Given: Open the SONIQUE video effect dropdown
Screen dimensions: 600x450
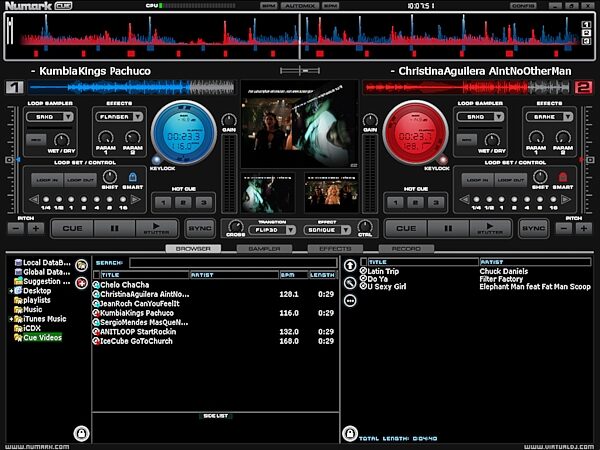Looking at the screenshot, I should click(346, 230).
